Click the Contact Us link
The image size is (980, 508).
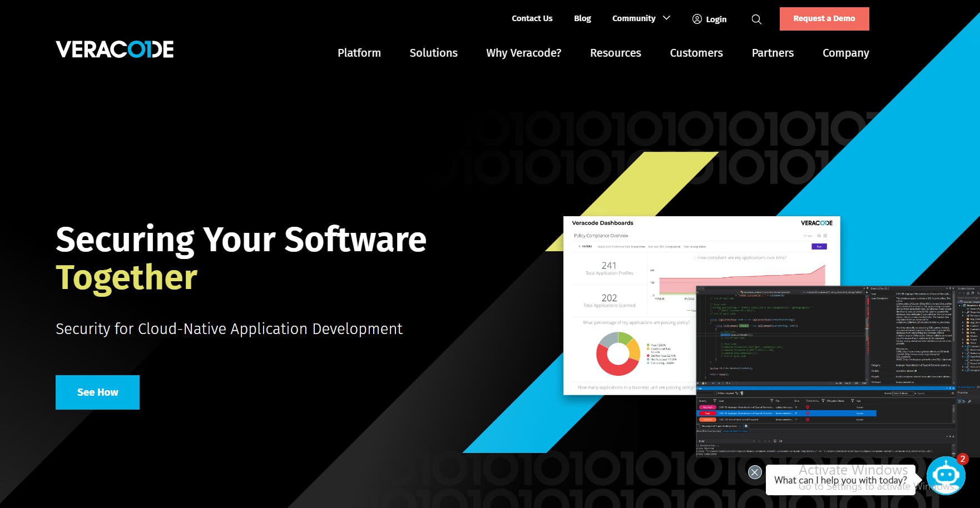[532, 18]
